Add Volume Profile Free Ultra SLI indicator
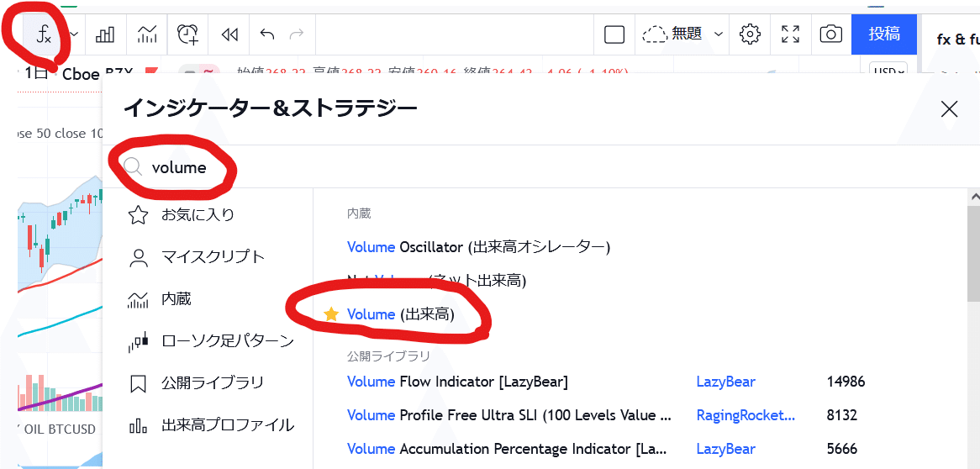Image resolution: width=980 pixels, height=469 pixels. (508, 415)
